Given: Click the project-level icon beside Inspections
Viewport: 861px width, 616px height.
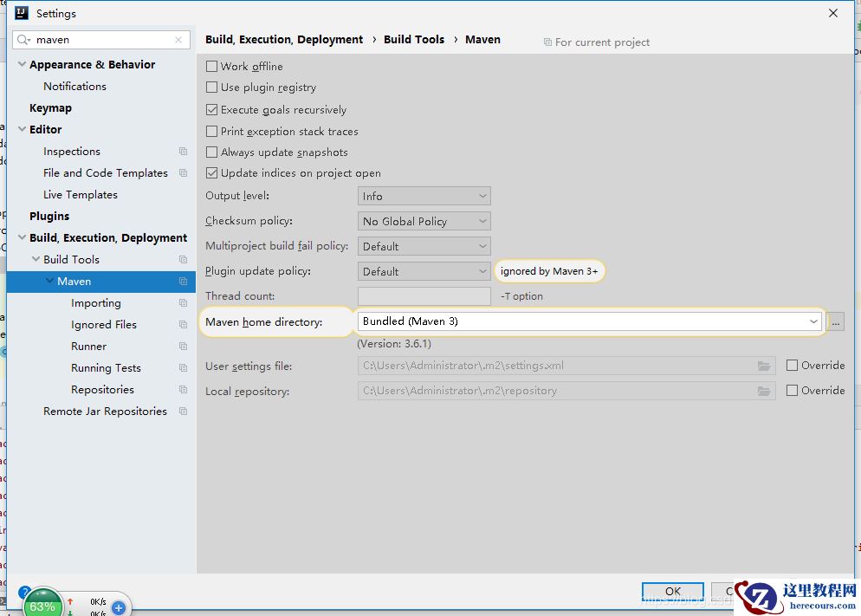Looking at the screenshot, I should point(183,152).
